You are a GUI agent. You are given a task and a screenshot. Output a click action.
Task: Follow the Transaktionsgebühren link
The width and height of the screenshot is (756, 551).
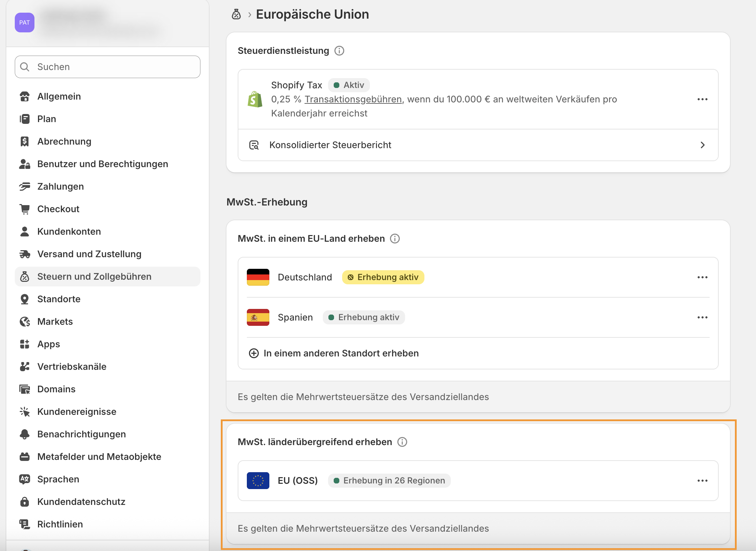353,99
